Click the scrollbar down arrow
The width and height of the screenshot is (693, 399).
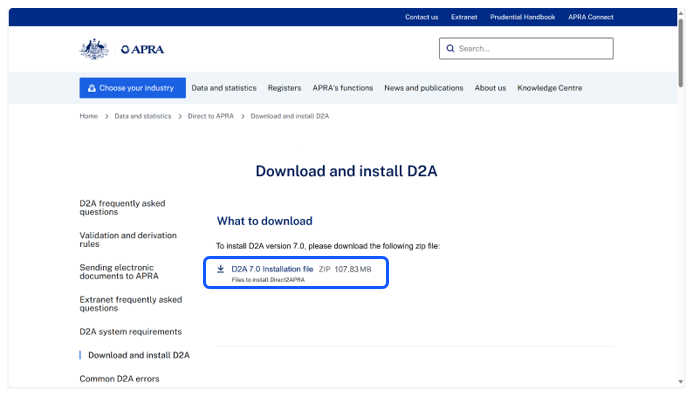(681, 381)
